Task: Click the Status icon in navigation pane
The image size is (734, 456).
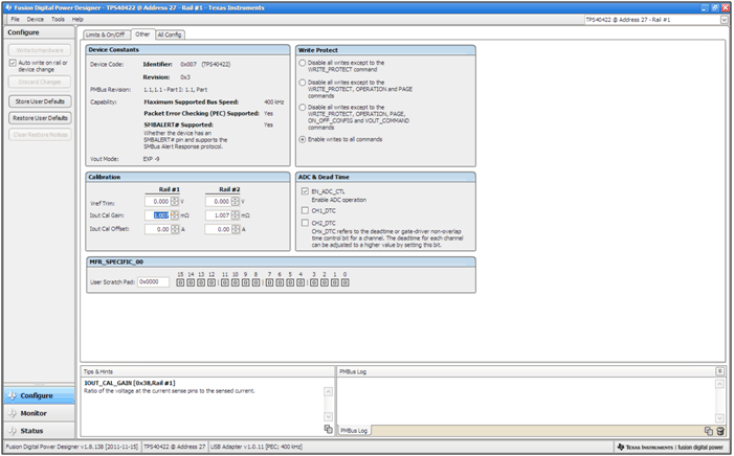Action: pyautogui.click(x=12, y=431)
